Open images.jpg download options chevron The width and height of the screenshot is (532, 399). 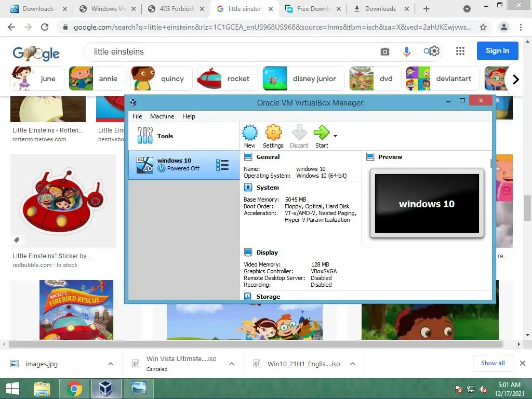tap(111, 364)
